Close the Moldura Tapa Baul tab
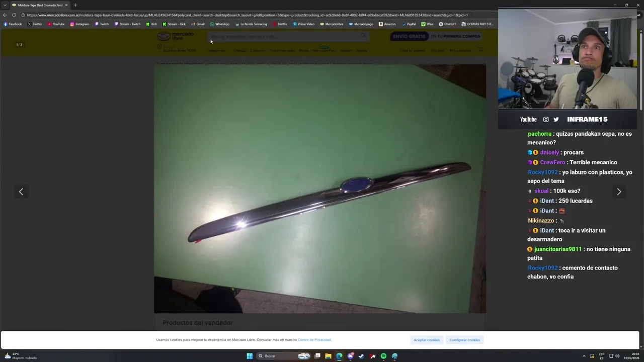 tap(66, 5)
